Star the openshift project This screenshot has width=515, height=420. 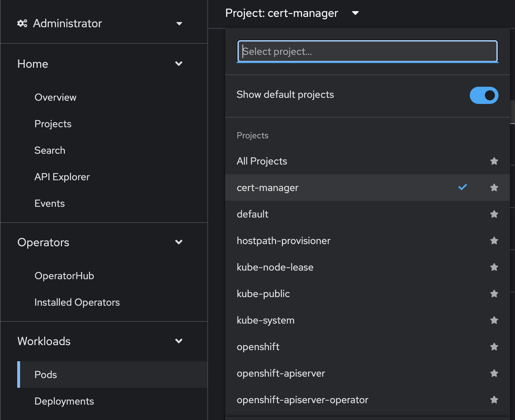click(x=494, y=346)
